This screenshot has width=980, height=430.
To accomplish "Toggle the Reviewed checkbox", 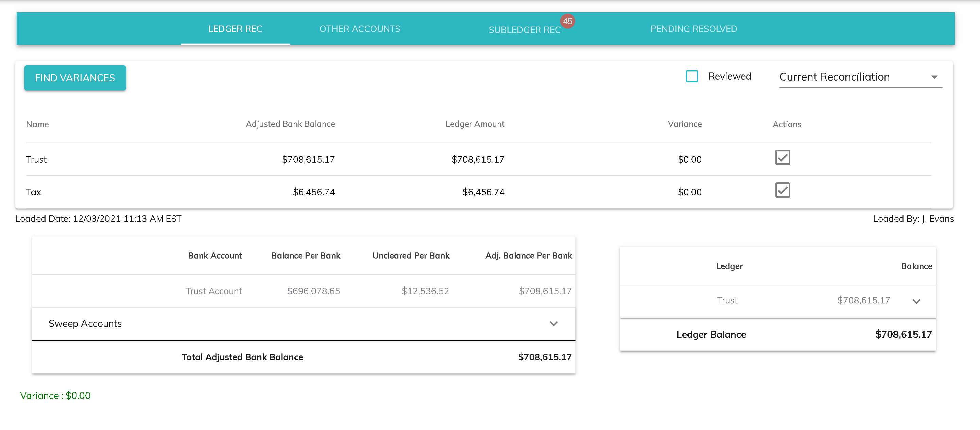I will point(692,76).
